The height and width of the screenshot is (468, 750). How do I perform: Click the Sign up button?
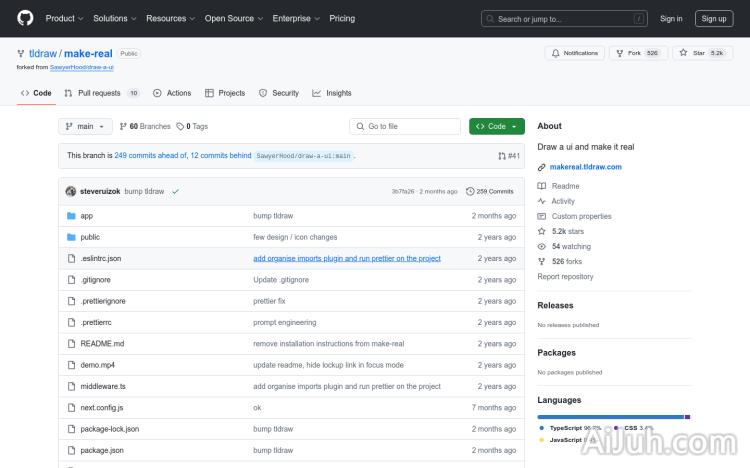pyautogui.click(x=714, y=18)
